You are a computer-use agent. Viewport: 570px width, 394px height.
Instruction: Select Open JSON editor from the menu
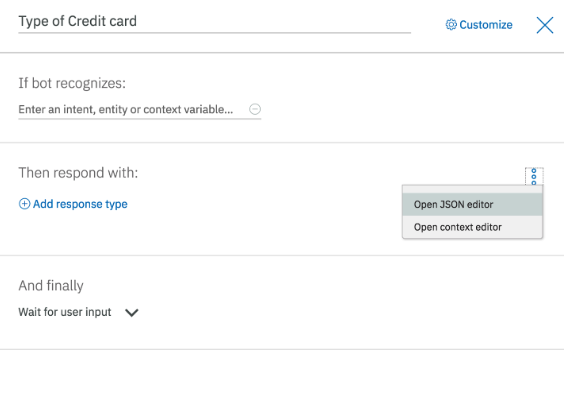[x=472, y=204]
